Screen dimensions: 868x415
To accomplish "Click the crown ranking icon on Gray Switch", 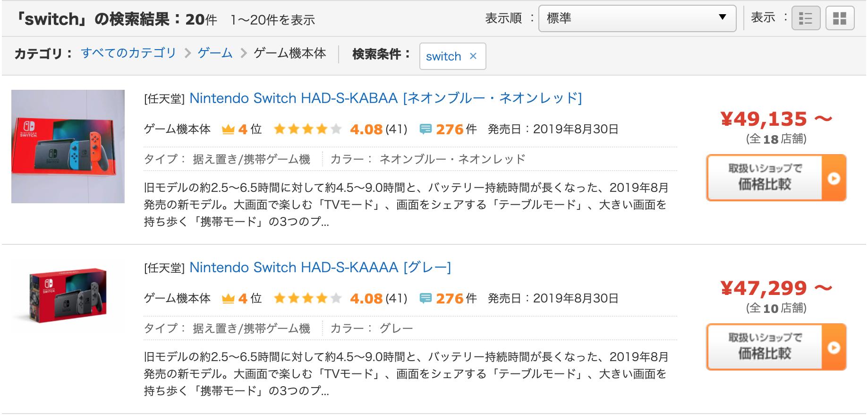I will 228,299.
